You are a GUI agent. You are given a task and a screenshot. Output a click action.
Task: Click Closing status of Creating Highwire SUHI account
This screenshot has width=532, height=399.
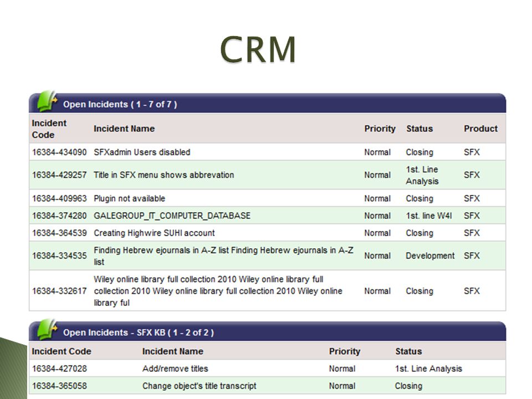coord(420,233)
